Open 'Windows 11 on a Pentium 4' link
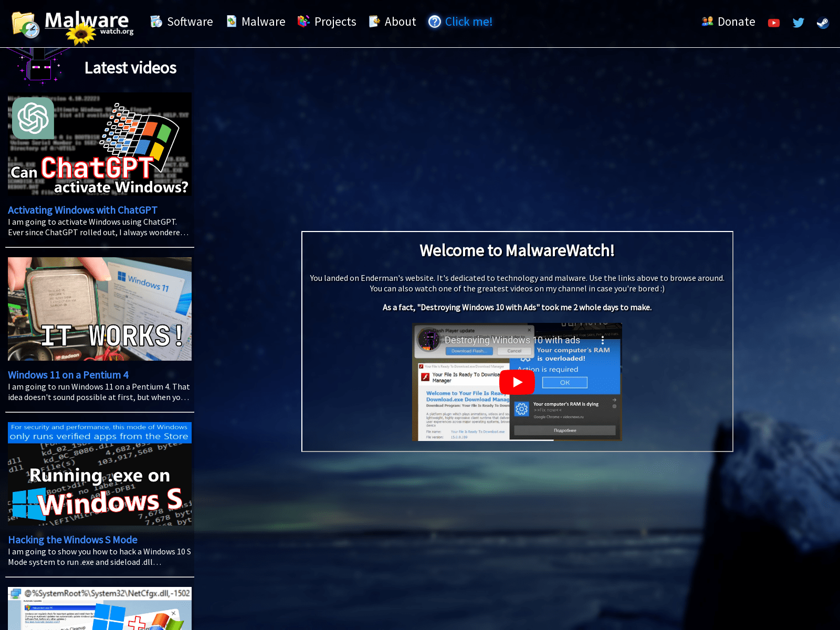 coord(68,375)
